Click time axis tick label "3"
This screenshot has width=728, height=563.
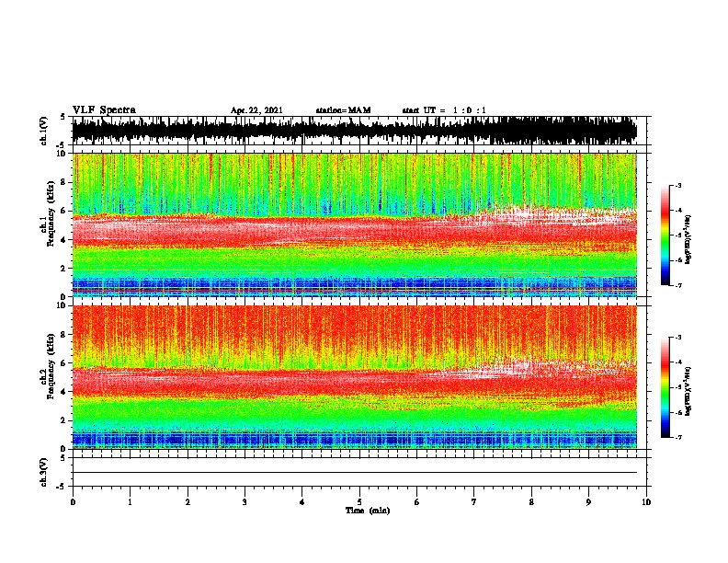(x=245, y=501)
